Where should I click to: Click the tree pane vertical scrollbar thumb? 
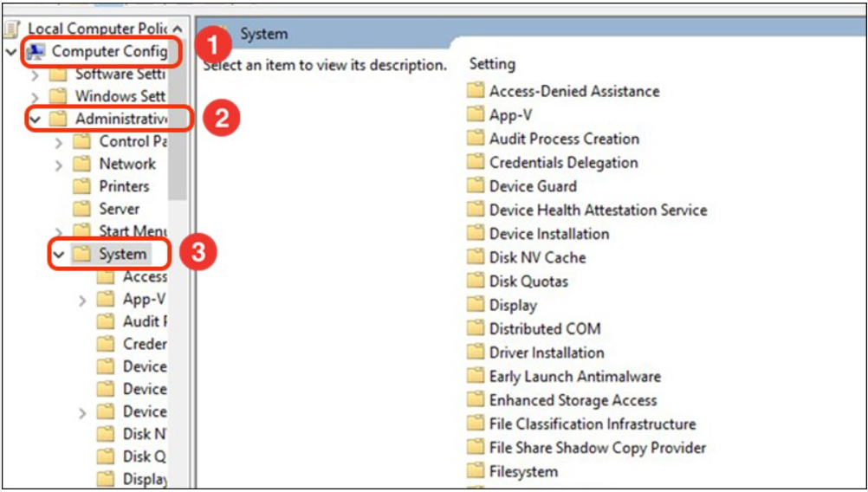178,119
